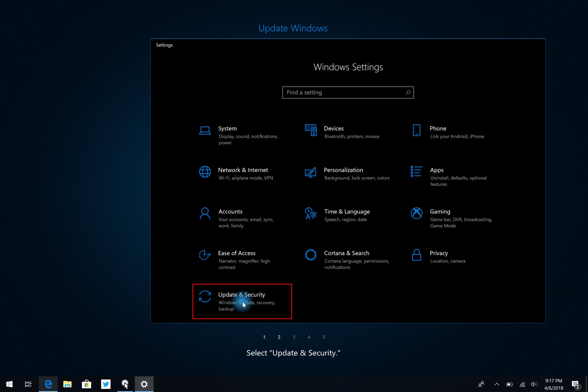Image resolution: width=588 pixels, height=392 pixels.
Task: Select Time & Language settings text
Action: click(347, 212)
